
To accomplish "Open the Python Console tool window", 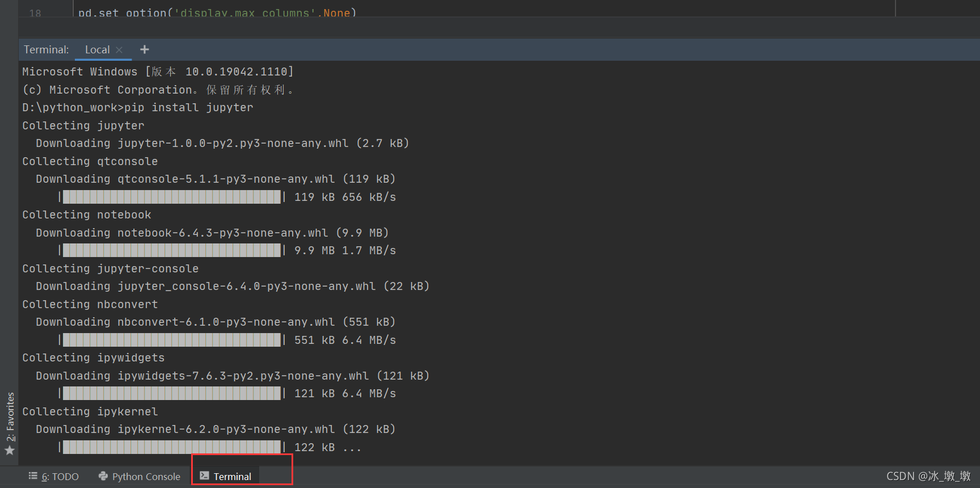I will point(140,477).
